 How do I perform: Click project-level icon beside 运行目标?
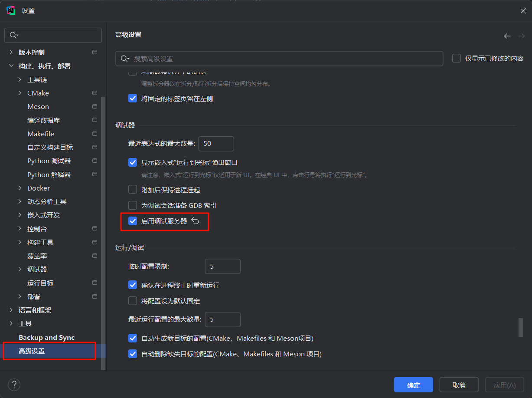click(95, 283)
